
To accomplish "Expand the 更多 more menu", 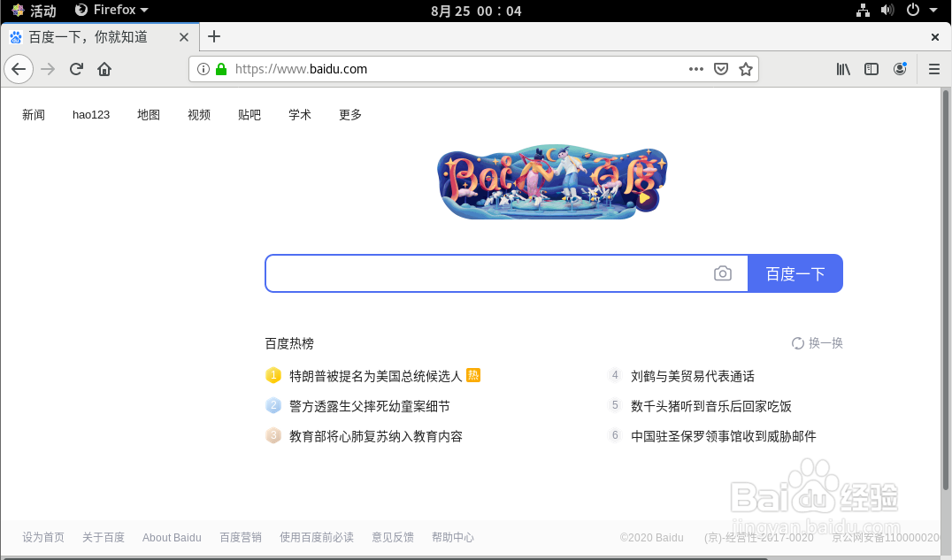I will pyautogui.click(x=350, y=115).
